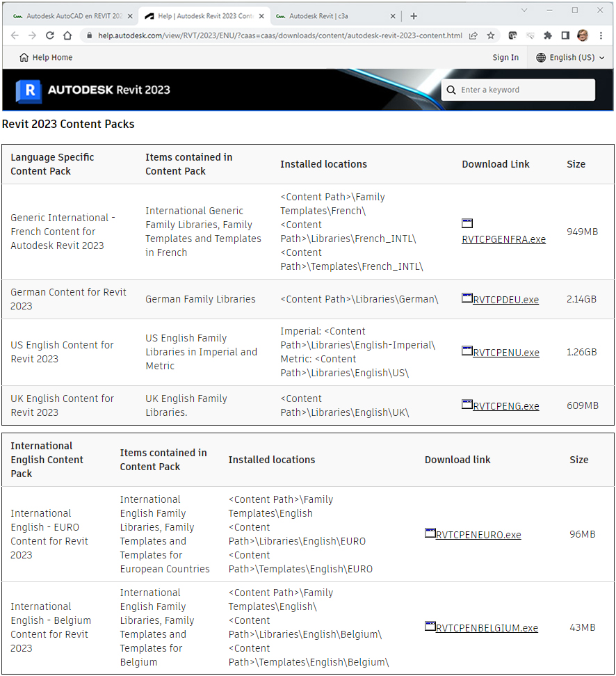Click the 43MB size cell

pyautogui.click(x=583, y=628)
